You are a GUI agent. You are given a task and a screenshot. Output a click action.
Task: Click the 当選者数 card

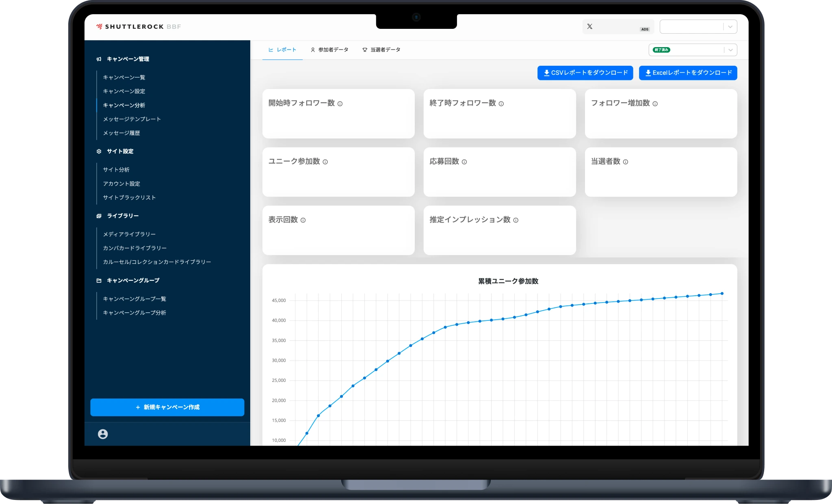(661, 172)
